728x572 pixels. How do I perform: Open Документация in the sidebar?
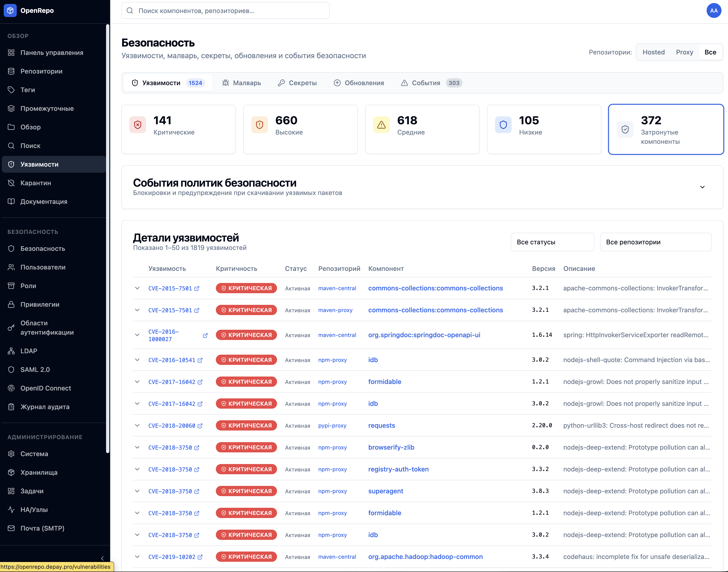(53, 202)
